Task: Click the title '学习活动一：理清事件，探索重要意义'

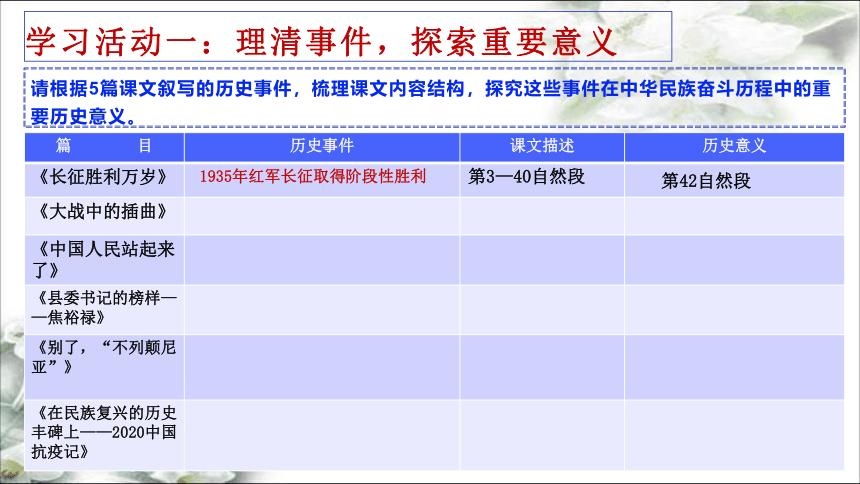Action: click(321, 42)
